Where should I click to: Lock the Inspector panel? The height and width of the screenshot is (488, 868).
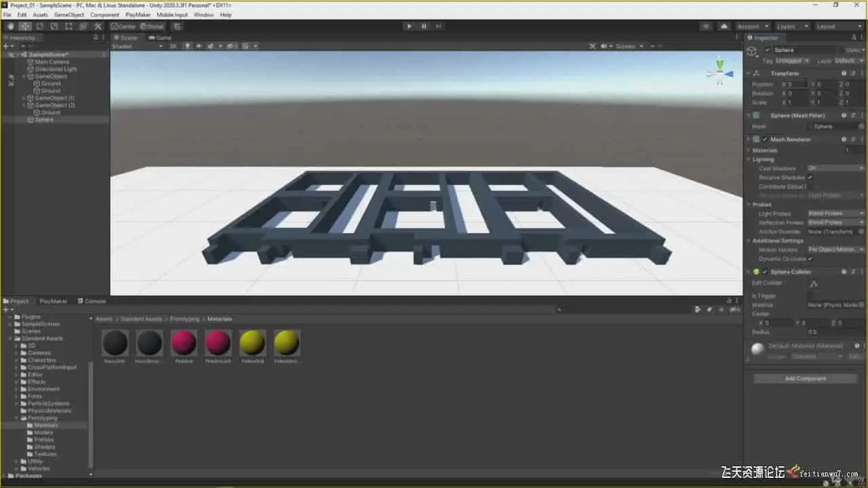tap(854, 37)
